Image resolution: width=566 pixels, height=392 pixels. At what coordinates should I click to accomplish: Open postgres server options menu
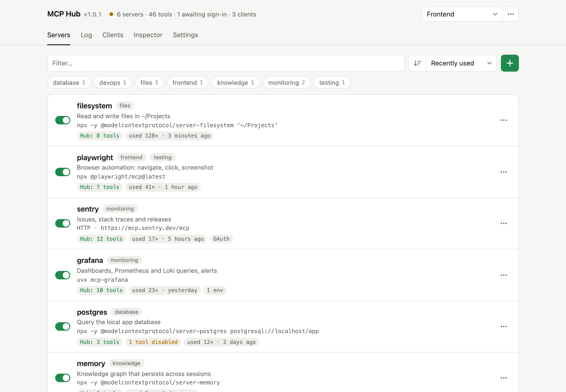pyautogui.click(x=504, y=327)
